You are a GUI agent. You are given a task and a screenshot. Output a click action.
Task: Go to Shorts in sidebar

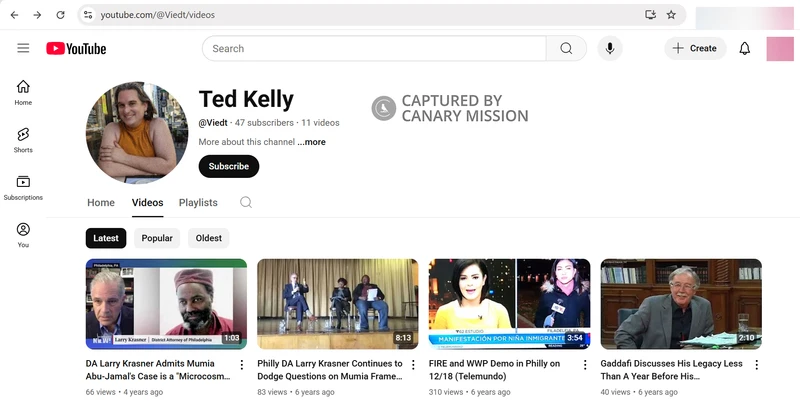[x=23, y=139]
